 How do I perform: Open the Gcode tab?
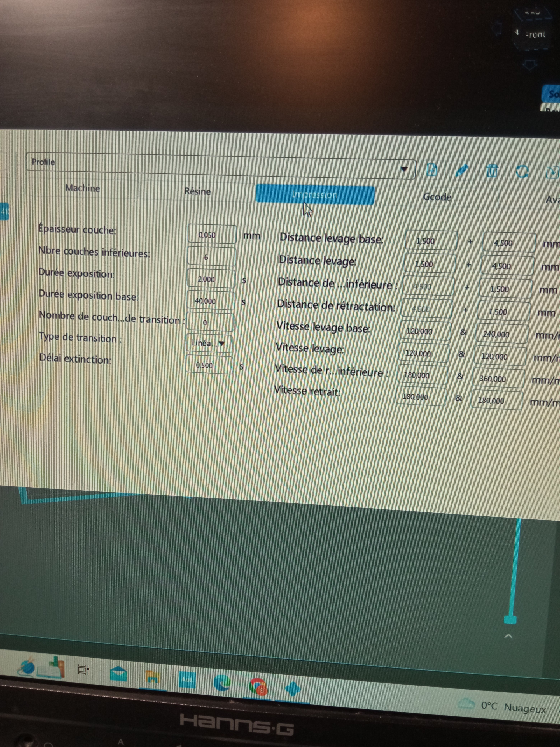click(x=437, y=197)
